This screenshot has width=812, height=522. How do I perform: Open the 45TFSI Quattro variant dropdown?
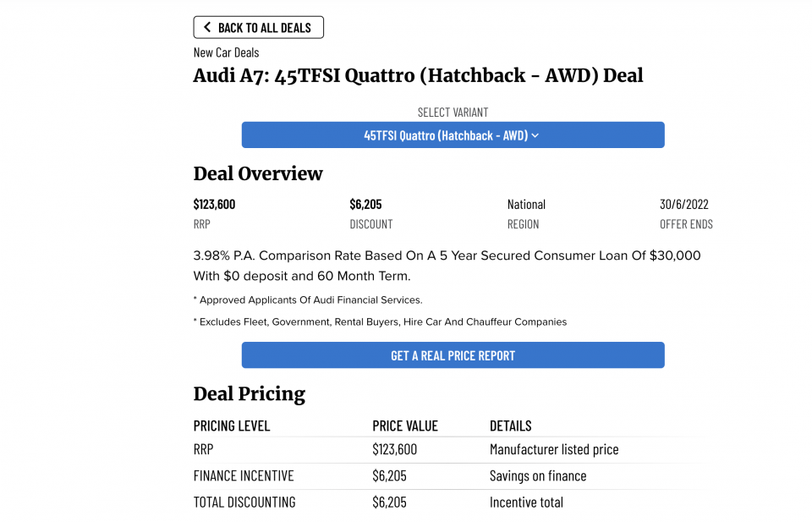(x=453, y=135)
